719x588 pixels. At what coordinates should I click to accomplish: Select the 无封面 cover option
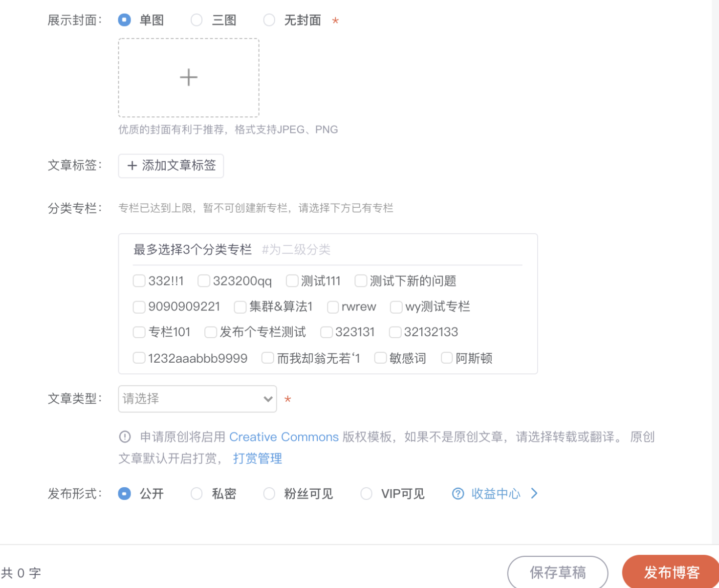[x=269, y=20]
